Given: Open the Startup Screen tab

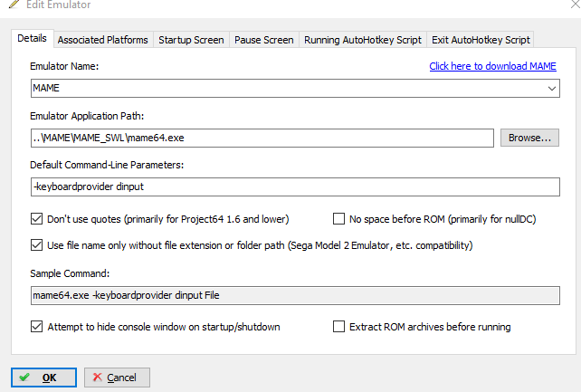Looking at the screenshot, I should click(x=191, y=40).
